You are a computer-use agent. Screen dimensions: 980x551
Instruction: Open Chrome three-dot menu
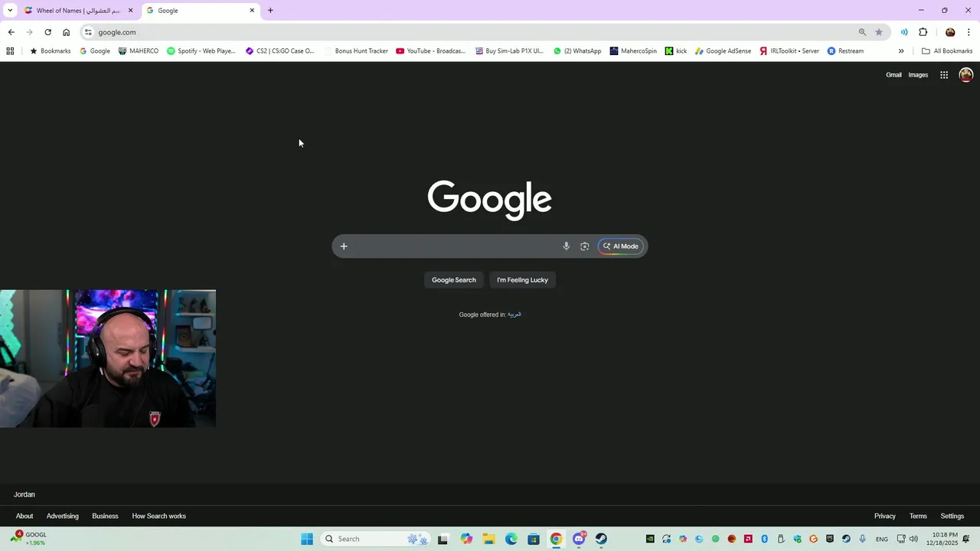click(969, 32)
